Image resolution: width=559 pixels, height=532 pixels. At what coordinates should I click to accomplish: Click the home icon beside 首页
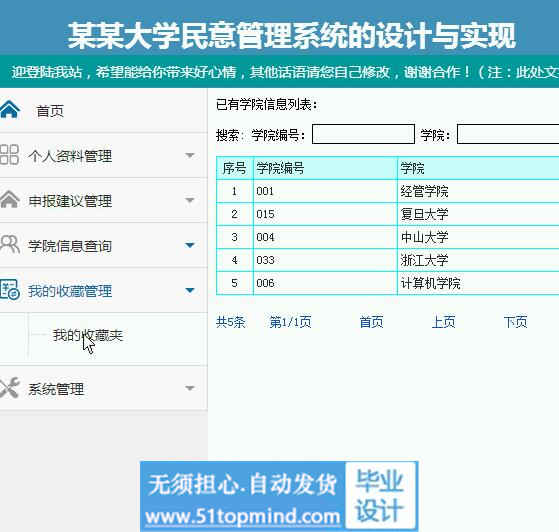[10, 109]
